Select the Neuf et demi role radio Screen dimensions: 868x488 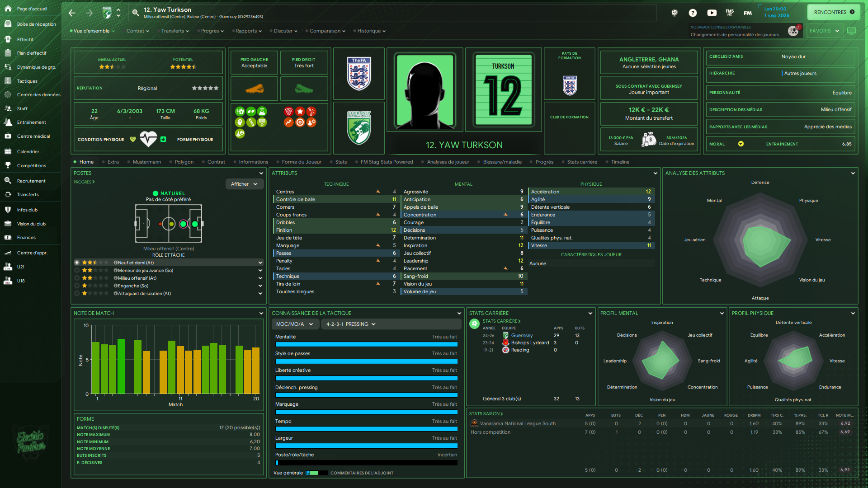[77, 263]
